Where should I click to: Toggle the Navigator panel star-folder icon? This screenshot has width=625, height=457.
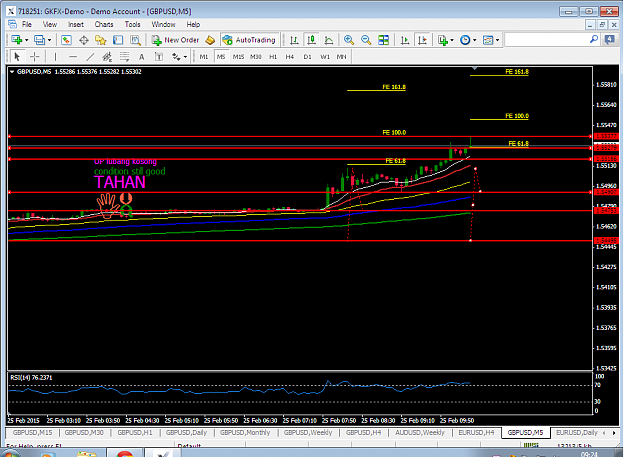100,40
